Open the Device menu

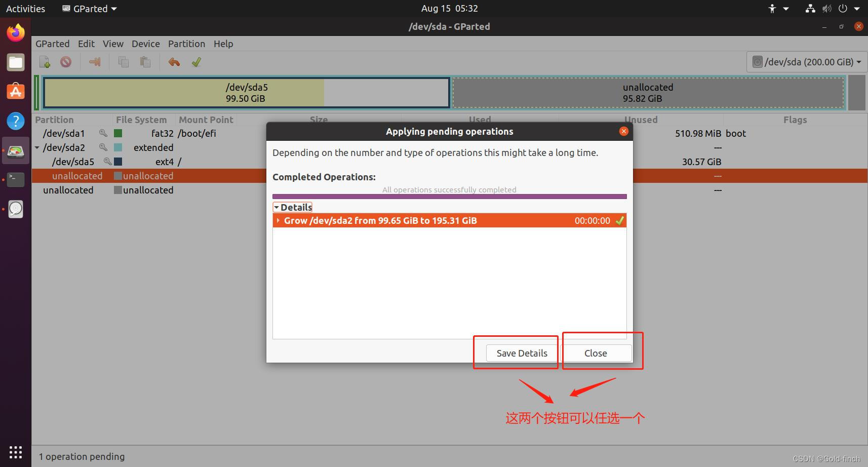(146, 44)
